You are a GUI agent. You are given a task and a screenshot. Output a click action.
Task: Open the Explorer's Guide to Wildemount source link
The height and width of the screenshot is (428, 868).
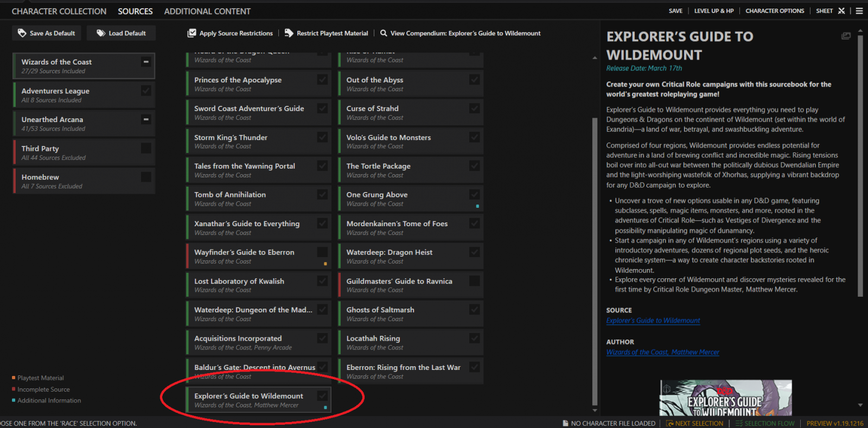(653, 321)
